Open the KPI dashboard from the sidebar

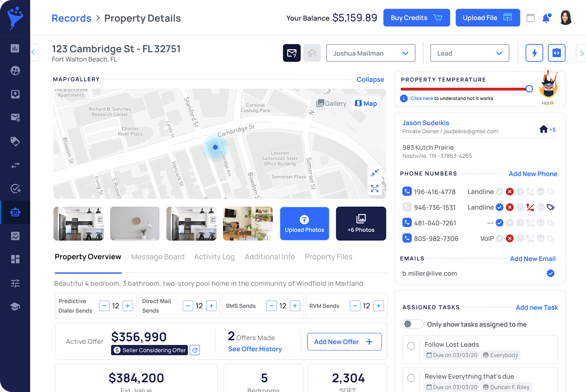point(15,236)
